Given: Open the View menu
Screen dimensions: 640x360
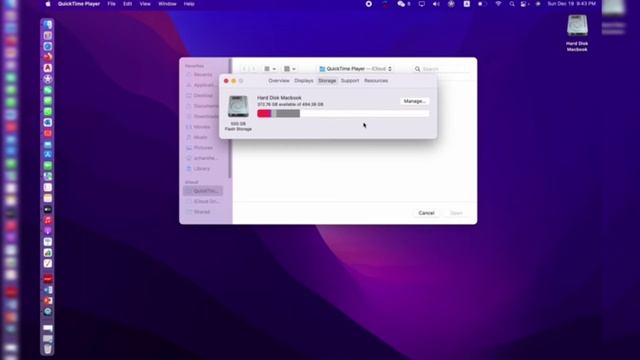Looking at the screenshot, I should tap(145, 4).
